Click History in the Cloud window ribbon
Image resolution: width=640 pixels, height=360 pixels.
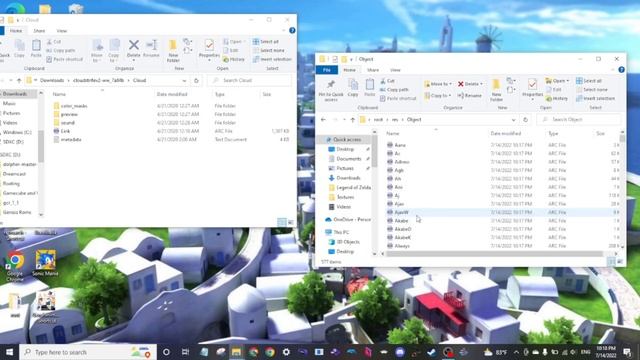coord(233,59)
